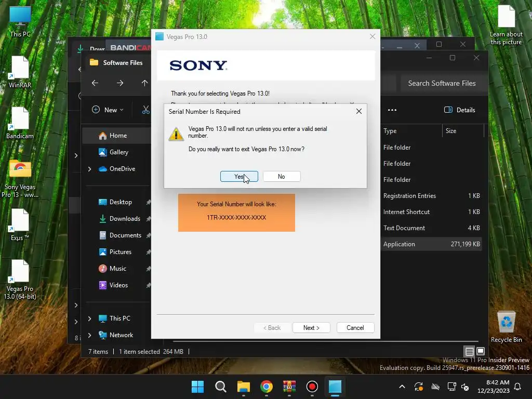Click Learn about this picture icon
532x399 pixels.
[506, 25]
